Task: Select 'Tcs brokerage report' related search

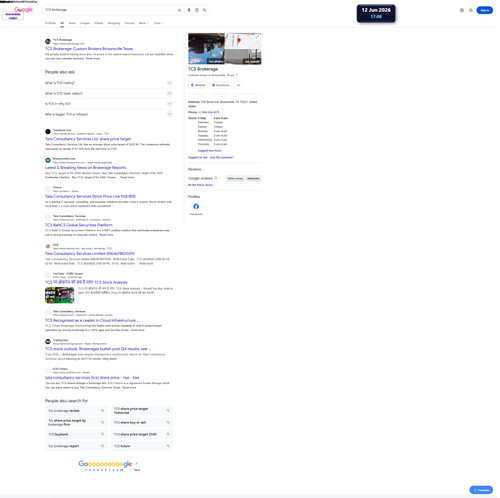Action: pyautogui.click(x=76, y=446)
